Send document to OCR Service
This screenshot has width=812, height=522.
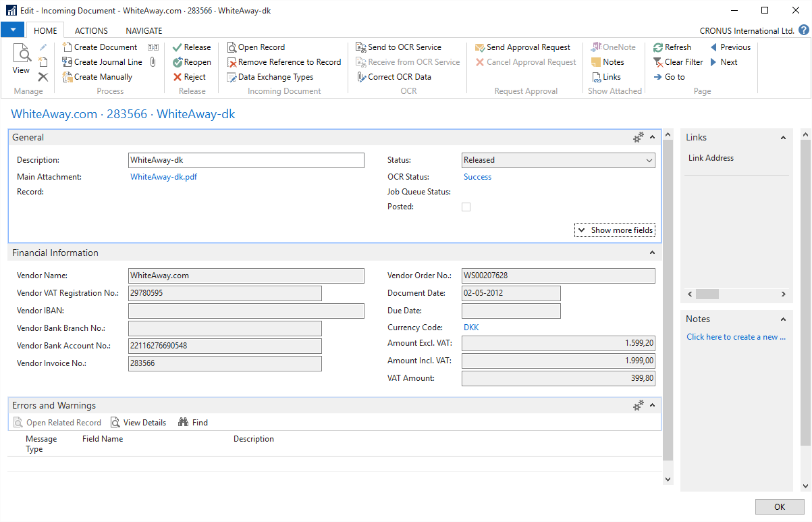pyautogui.click(x=404, y=47)
